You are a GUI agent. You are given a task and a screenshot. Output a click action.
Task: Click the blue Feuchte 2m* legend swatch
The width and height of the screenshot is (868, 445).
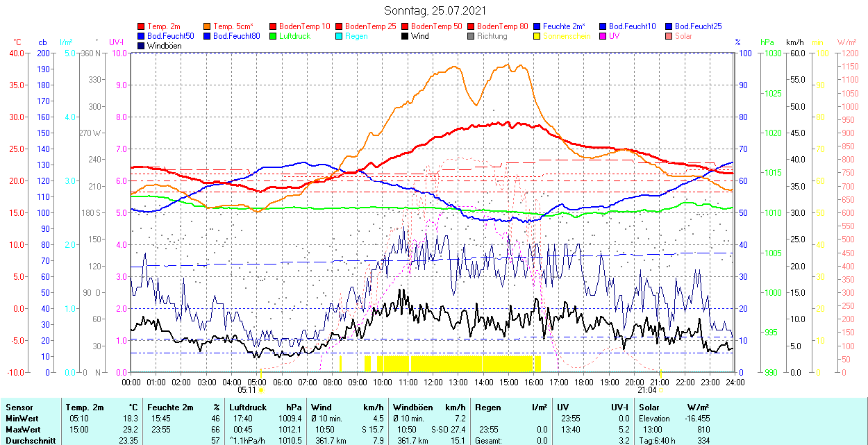coord(537,26)
